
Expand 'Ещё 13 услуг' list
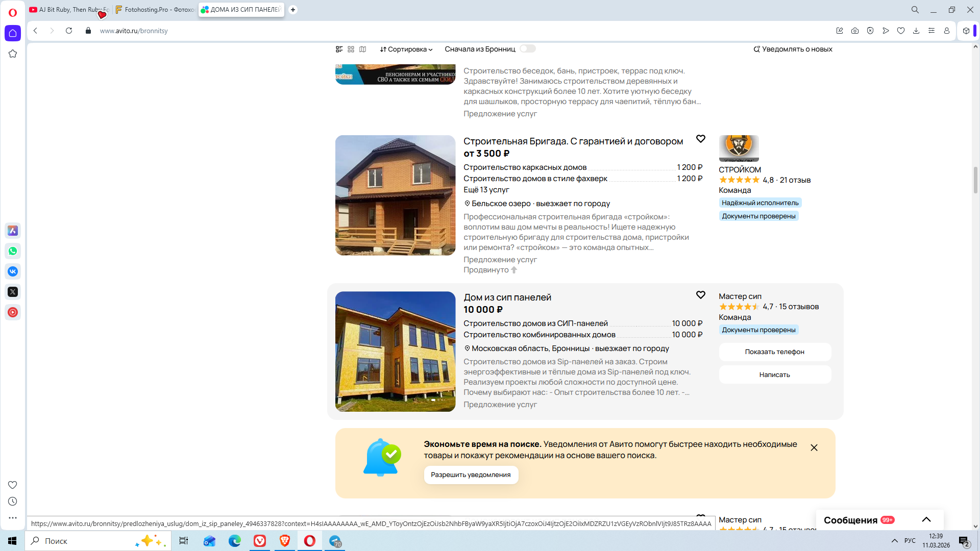[486, 190]
